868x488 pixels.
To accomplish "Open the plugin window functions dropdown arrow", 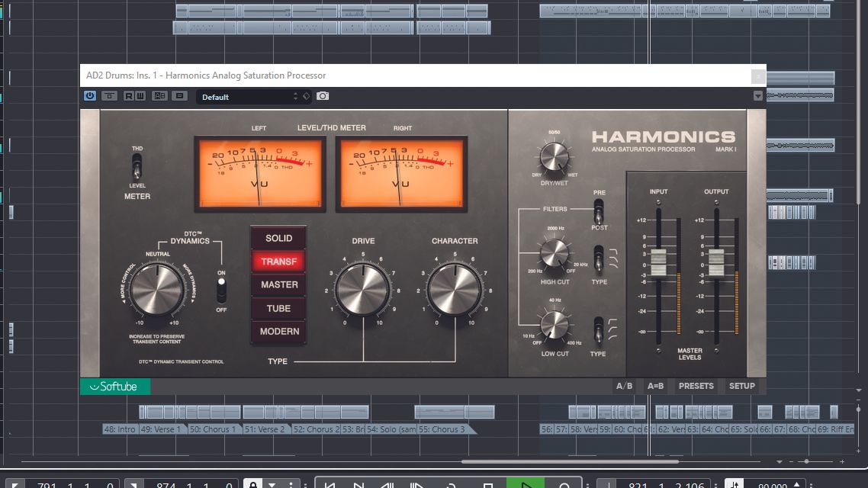I will (758, 96).
